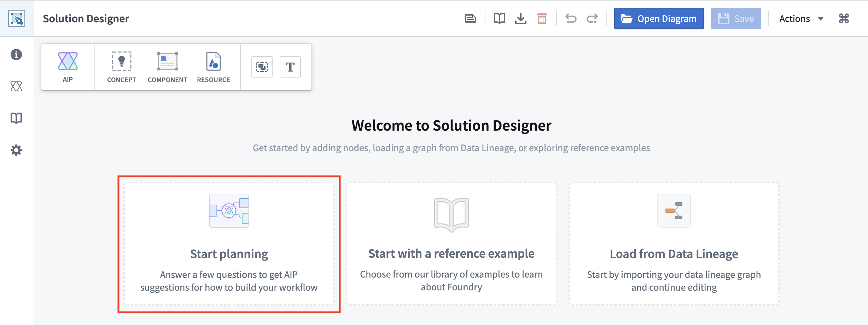
Task: Select the Component node tool
Action: 168,67
